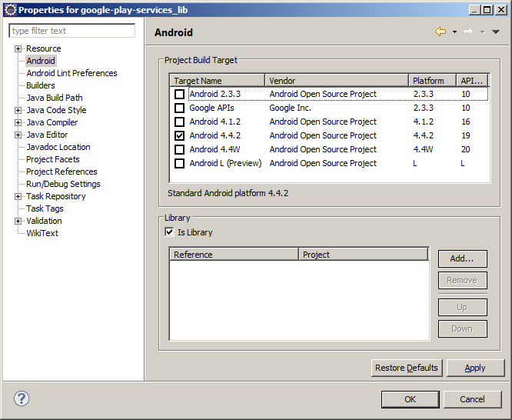Expand the Task Repository node
This screenshot has height=420, width=512.
point(18,196)
